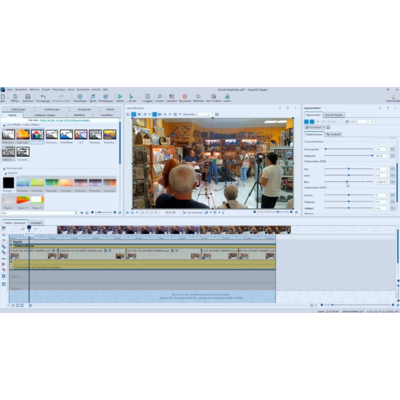Toggle the blue view button in Layoutdesigner toolbar

pyautogui.click(x=133, y=114)
